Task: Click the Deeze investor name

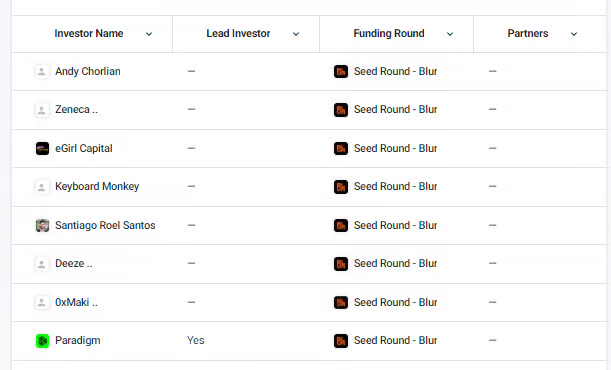Action: pos(74,263)
